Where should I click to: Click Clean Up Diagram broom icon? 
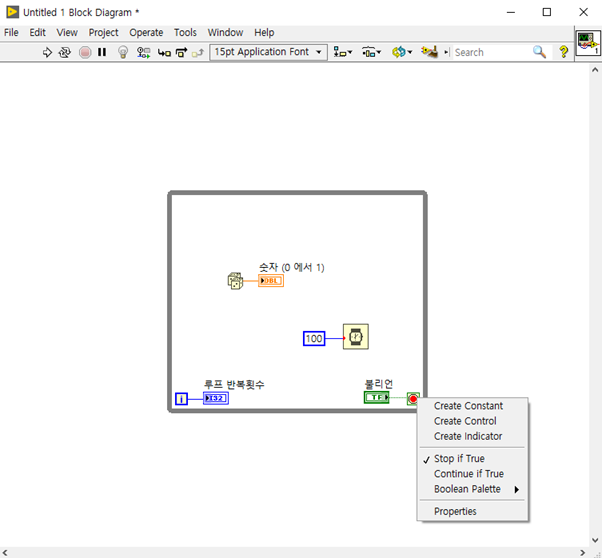click(x=429, y=52)
